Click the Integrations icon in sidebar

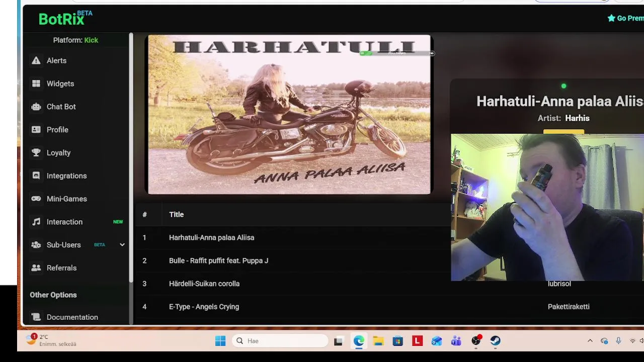tap(36, 176)
